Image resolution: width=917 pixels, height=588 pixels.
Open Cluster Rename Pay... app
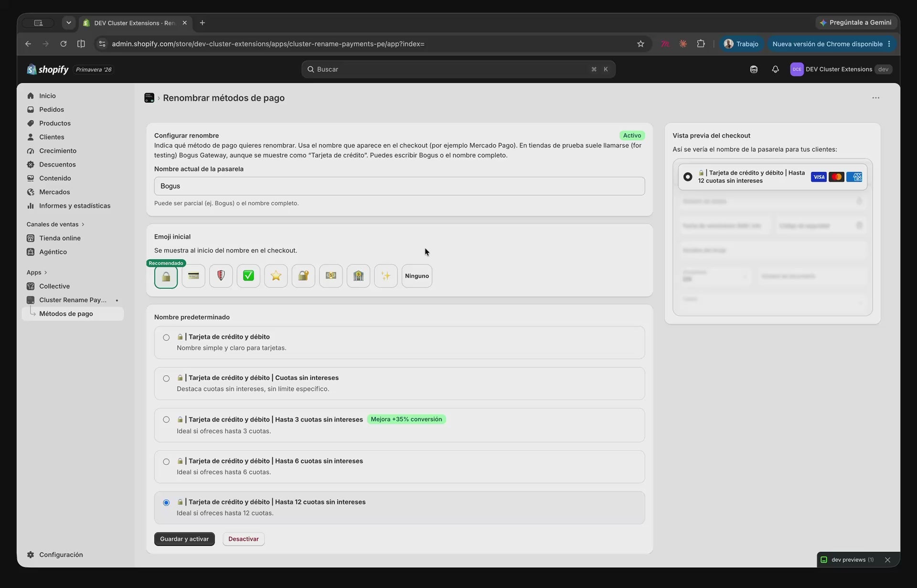pos(73,300)
